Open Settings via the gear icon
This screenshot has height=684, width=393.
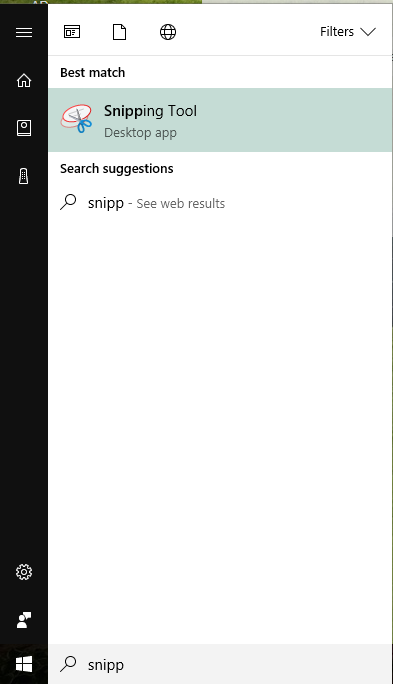24,572
